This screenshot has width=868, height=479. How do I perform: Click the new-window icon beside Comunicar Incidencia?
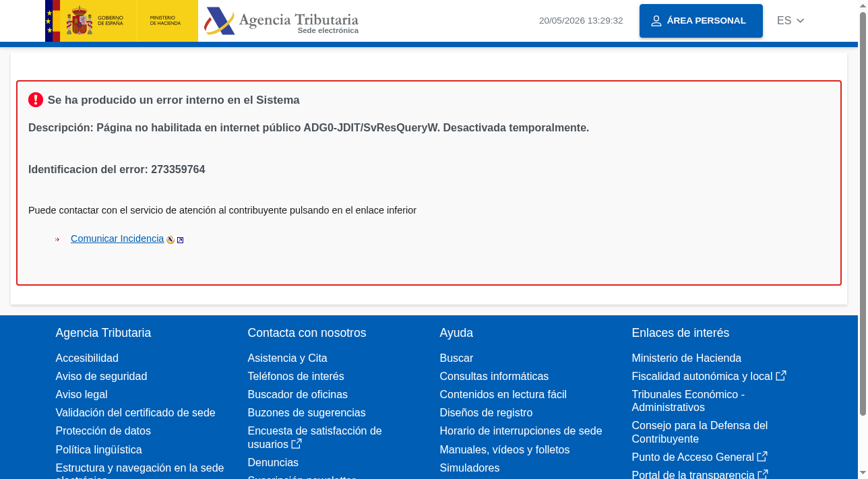click(x=180, y=240)
